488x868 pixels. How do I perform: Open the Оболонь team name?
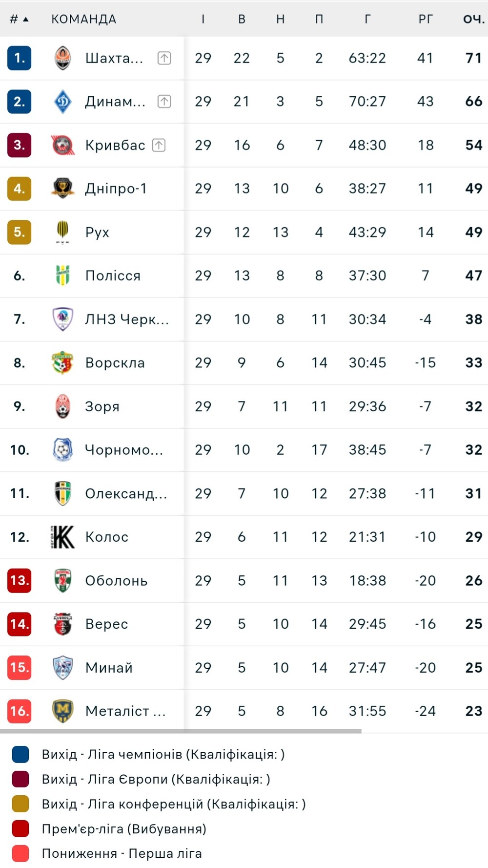pyautogui.click(x=116, y=580)
